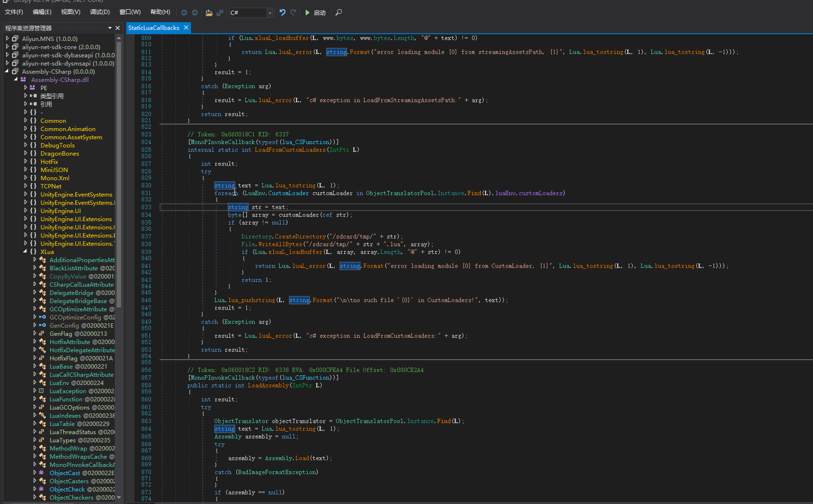Image resolution: width=813 pixels, height=504 pixels.
Task: Click the GenConfig interface icon
Action: pyautogui.click(x=42, y=325)
